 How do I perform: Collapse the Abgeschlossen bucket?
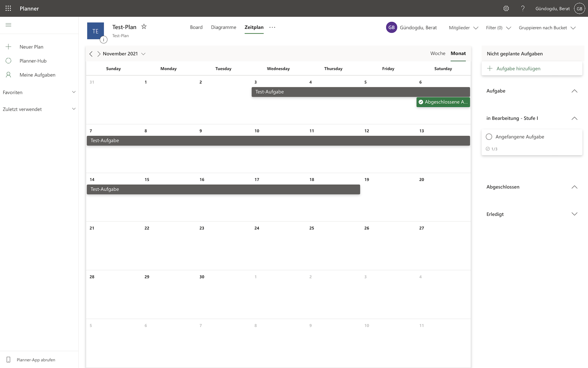click(574, 187)
